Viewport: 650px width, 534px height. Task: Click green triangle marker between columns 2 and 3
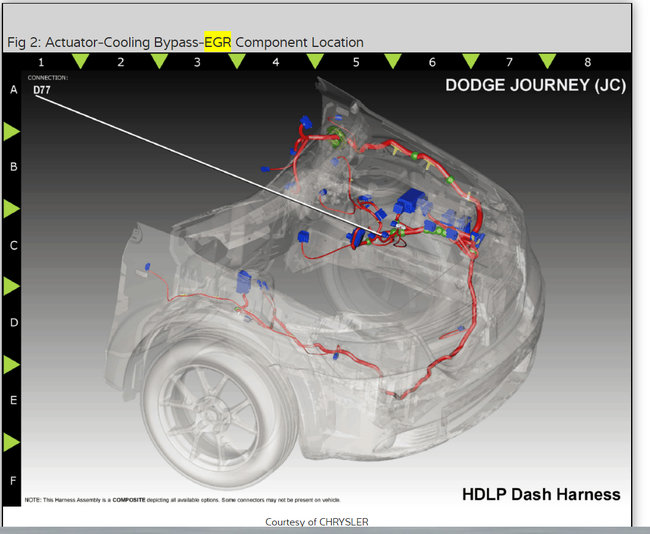[159, 61]
